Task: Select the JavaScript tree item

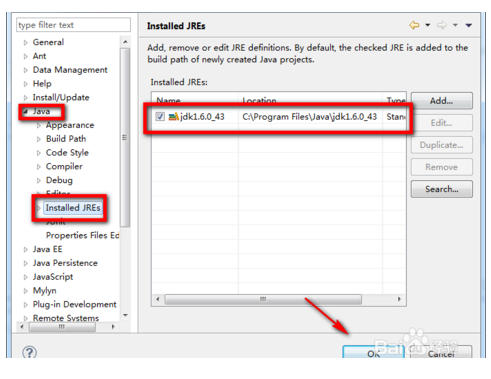Action: (x=53, y=277)
